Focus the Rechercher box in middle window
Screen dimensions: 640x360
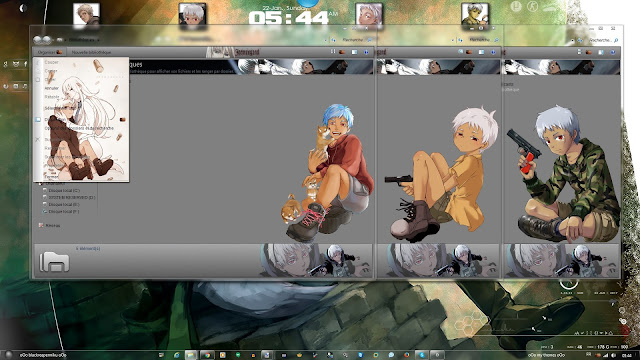(483, 40)
